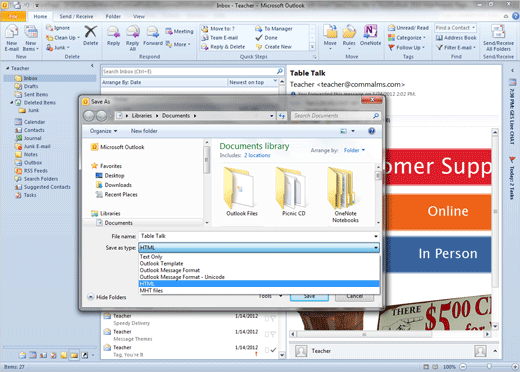
Task: Toggle flag on Speedy Delivery message
Action: [x=273, y=319]
